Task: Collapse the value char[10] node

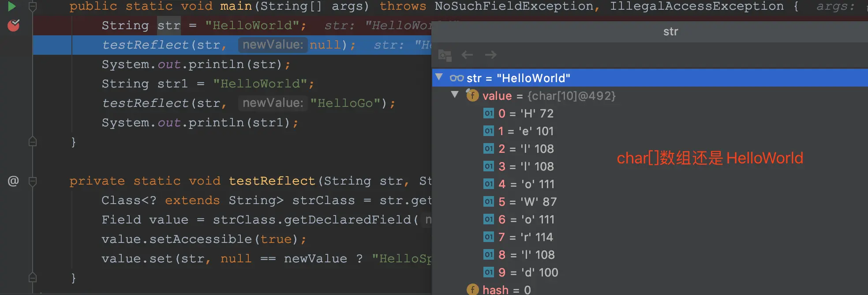Action: point(455,95)
